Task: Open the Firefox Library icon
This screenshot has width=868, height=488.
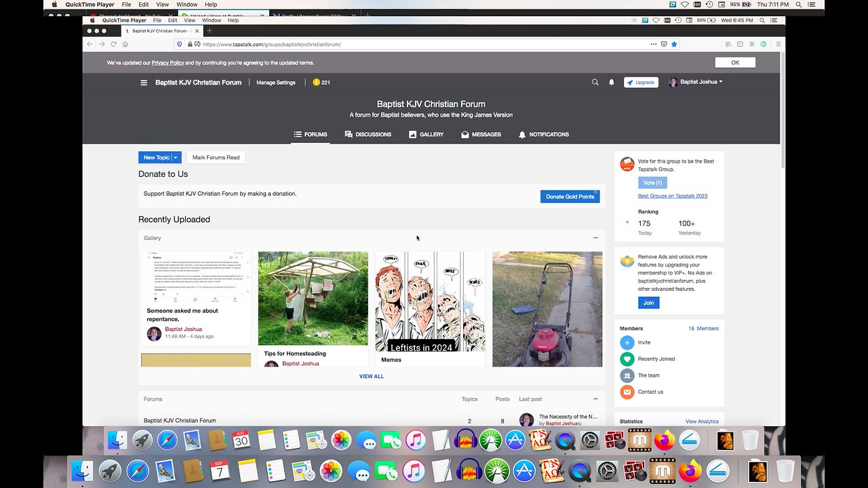Action: click(x=728, y=44)
